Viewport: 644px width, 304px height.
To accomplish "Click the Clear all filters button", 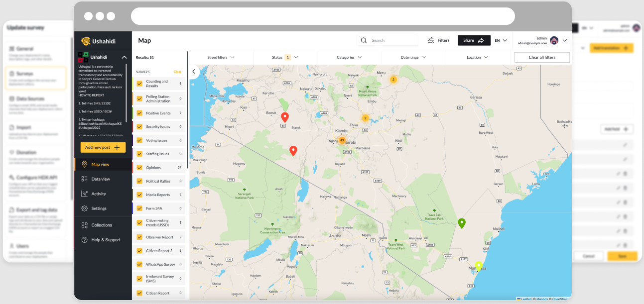I will click(542, 57).
